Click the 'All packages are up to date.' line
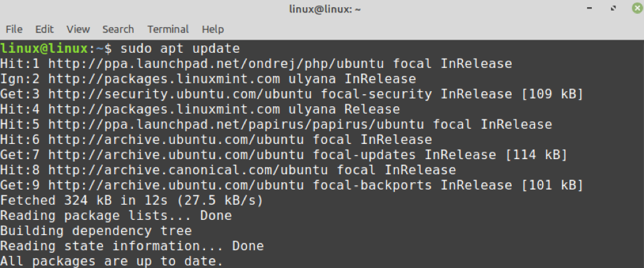This screenshot has height=268, width=644. pos(112,261)
